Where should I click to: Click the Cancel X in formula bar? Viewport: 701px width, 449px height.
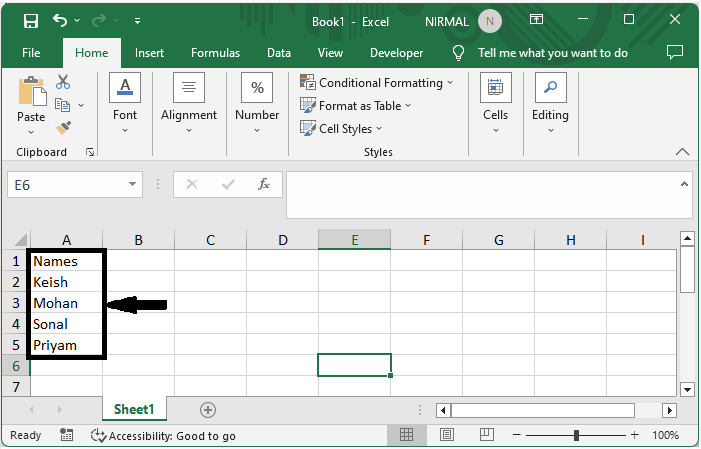192,184
